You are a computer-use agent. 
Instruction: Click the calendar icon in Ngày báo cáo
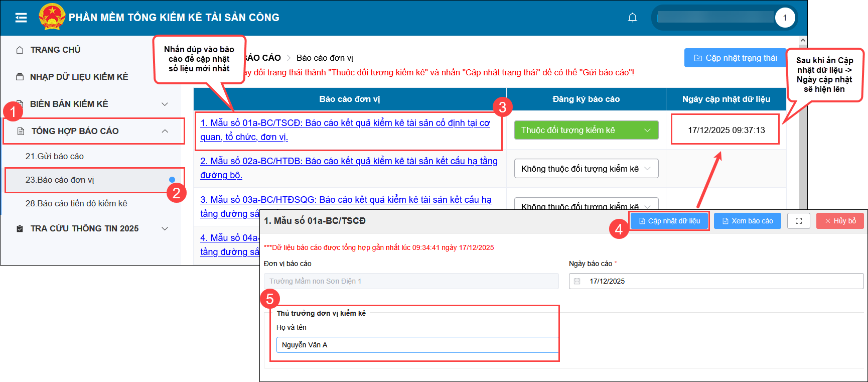point(577,281)
